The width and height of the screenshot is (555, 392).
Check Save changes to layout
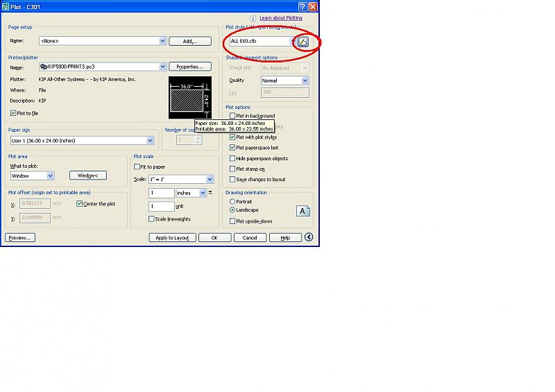coord(232,180)
